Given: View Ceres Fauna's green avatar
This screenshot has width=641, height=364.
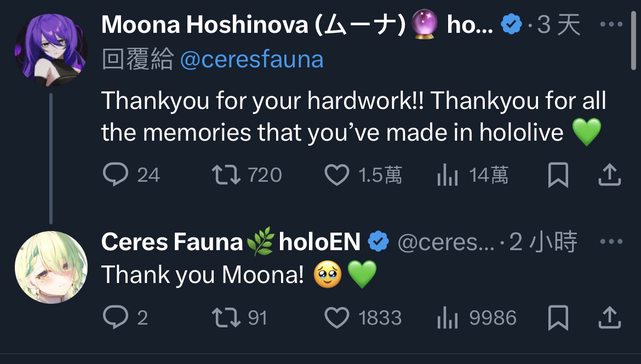Looking at the screenshot, I should click(x=51, y=267).
